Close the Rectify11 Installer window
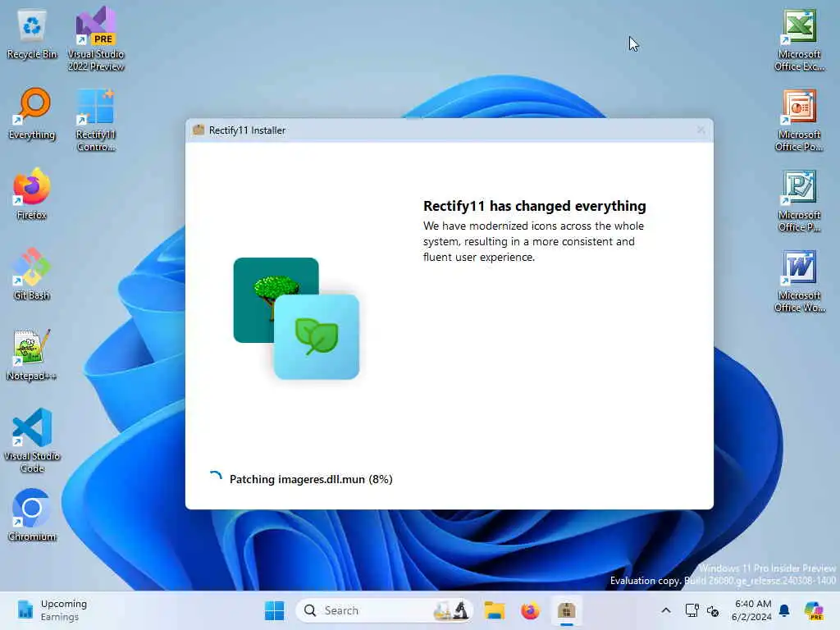The width and height of the screenshot is (840, 630). click(701, 130)
